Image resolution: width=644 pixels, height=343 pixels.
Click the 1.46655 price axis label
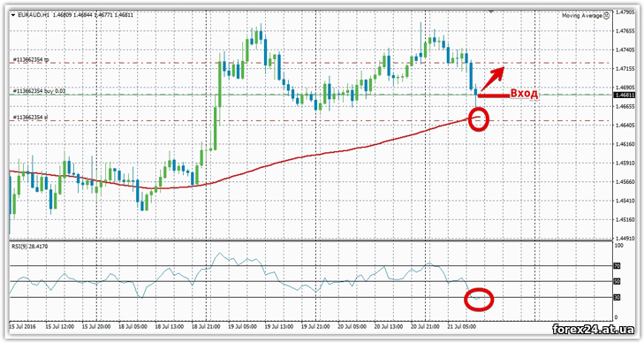pos(625,106)
